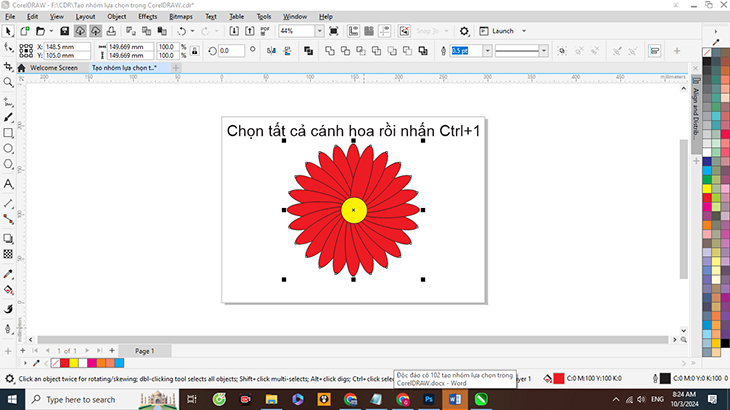Open the Object menu
This screenshot has height=410, width=730.
(x=116, y=16)
